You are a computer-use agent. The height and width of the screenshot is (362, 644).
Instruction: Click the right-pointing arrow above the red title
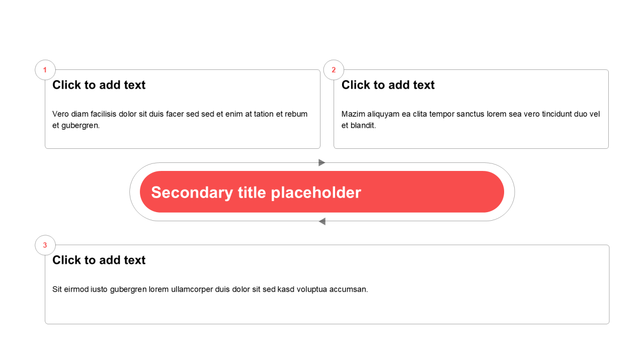[322, 162]
